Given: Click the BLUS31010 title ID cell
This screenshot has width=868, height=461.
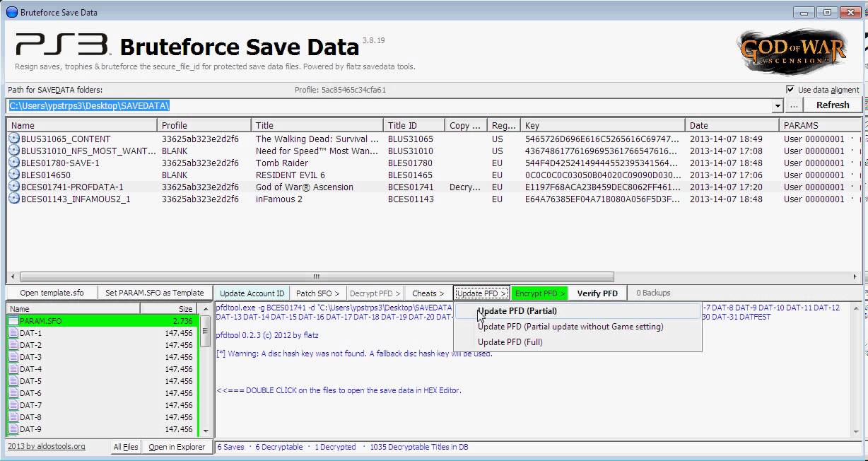Looking at the screenshot, I should click(411, 151).
